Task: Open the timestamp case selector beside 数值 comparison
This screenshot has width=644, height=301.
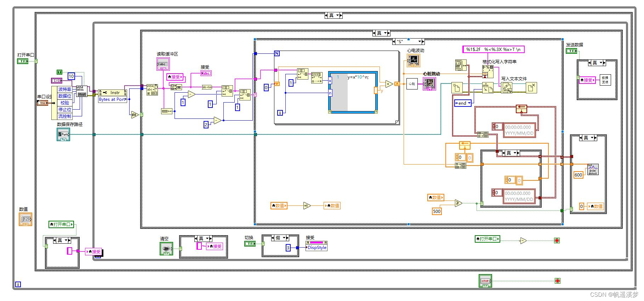Action: click(511, 153)
